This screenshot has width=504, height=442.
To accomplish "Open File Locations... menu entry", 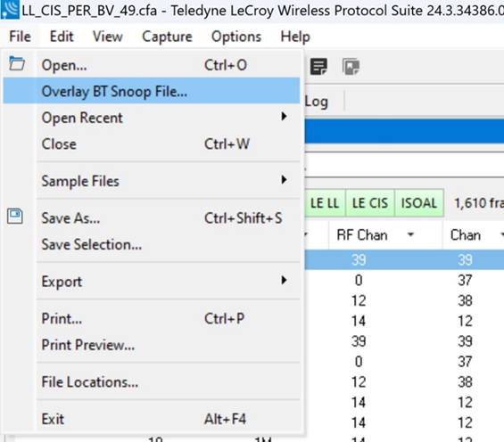I will tap(152, 381).
